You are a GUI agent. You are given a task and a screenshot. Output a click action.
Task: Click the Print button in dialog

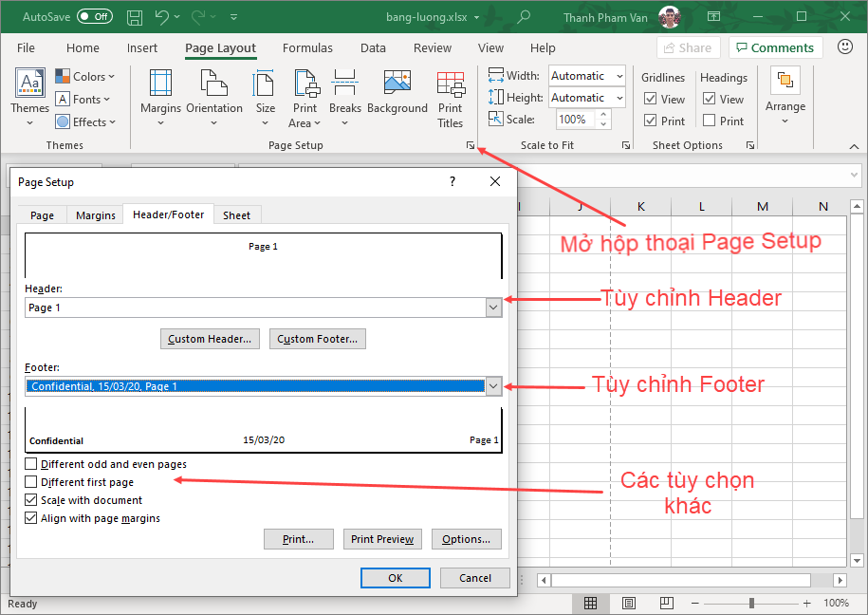point(299,539)
